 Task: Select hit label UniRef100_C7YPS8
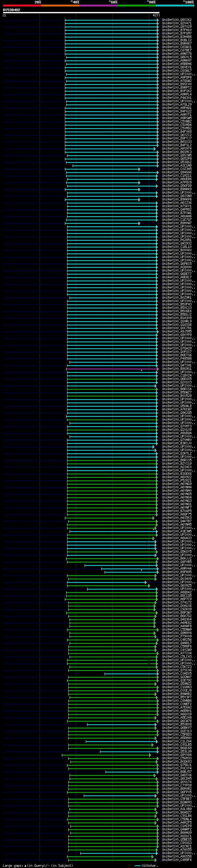[176, 785]
